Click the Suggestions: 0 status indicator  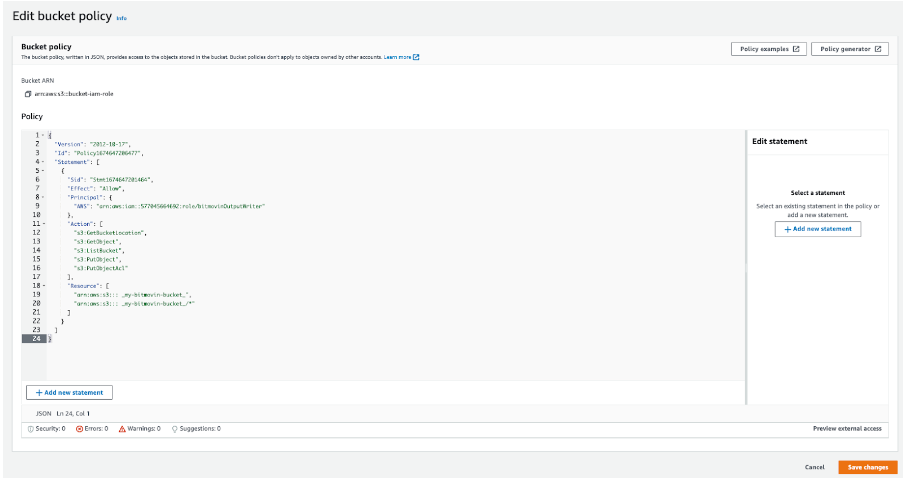(x=196, y=429)
